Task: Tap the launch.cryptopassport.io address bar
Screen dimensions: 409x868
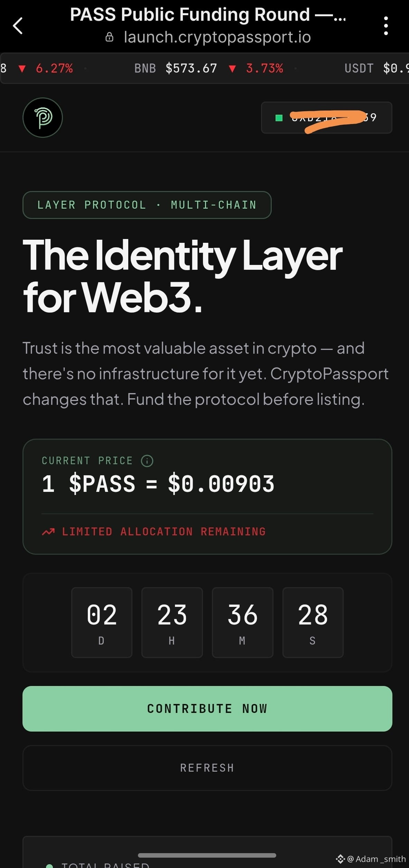Action: [x=217, y=37]
